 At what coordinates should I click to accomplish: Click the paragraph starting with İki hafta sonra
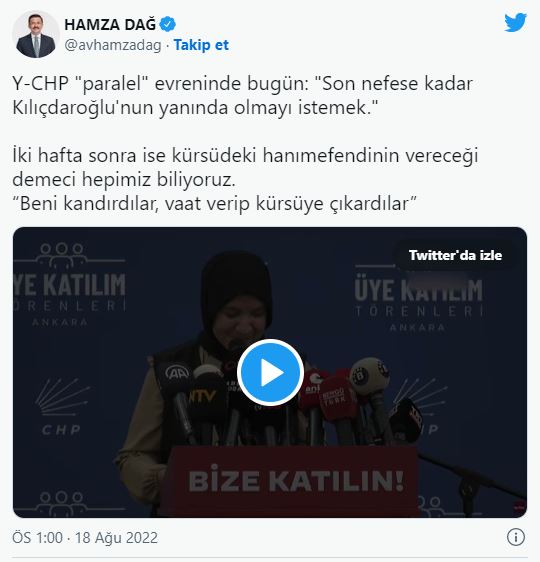coord(245,167)
